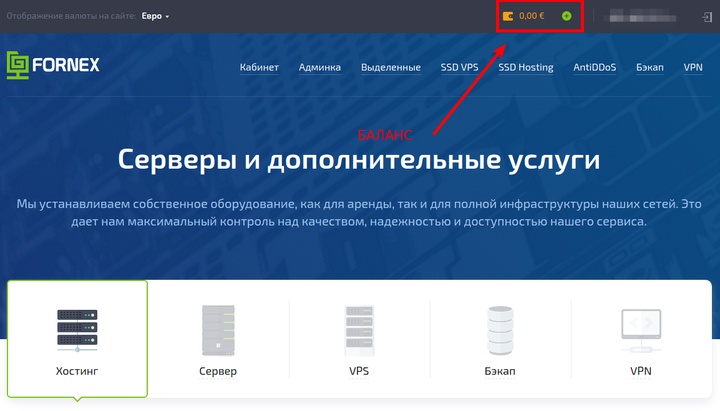Click the orange wallet balance icon
Screen dimensions: 720x411
click(508, 16)
